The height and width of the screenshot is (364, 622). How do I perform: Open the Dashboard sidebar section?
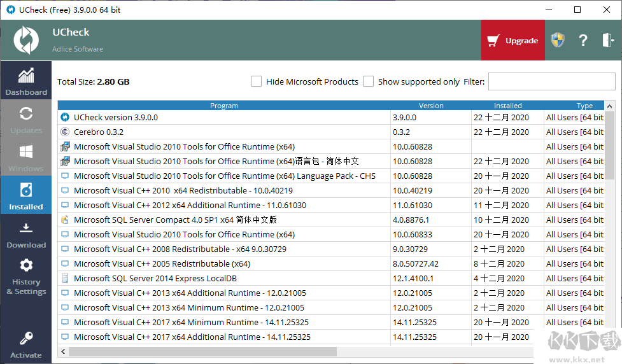tap(26, 81)
